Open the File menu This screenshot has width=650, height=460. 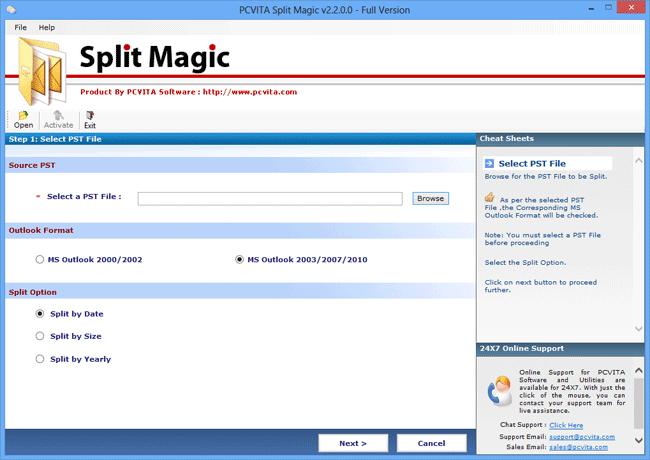click(20, 27)
